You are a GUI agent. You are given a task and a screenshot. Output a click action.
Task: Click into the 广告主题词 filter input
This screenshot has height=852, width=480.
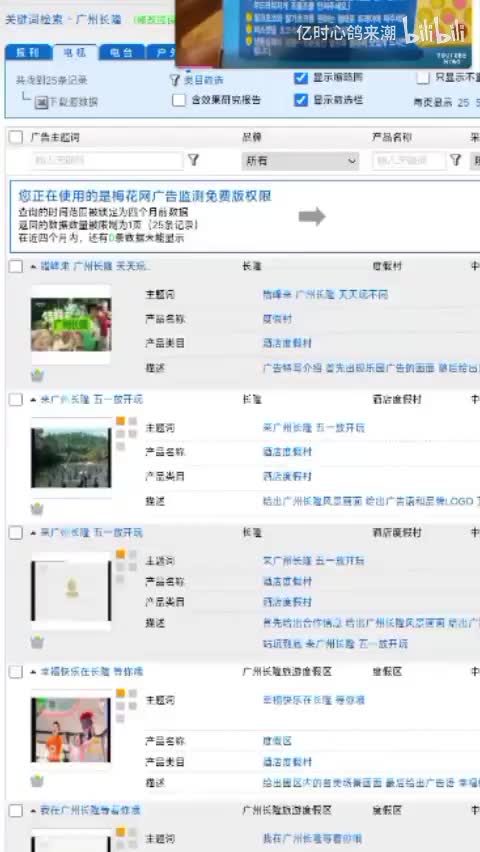(x=107, y=160)
